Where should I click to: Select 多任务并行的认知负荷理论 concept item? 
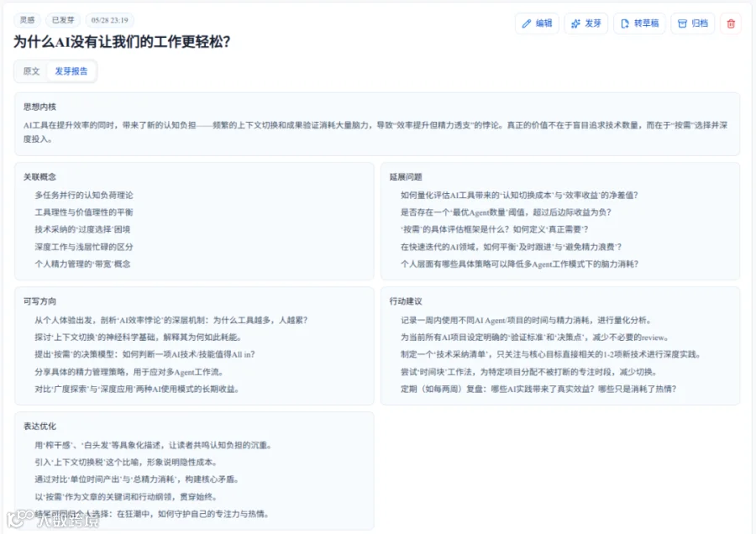point(84,195)
